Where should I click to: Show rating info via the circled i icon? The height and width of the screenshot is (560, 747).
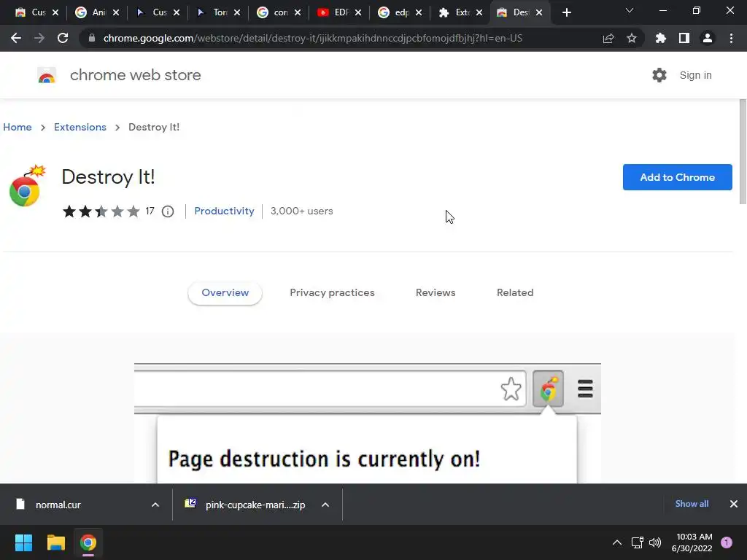[x=168, y=211]
